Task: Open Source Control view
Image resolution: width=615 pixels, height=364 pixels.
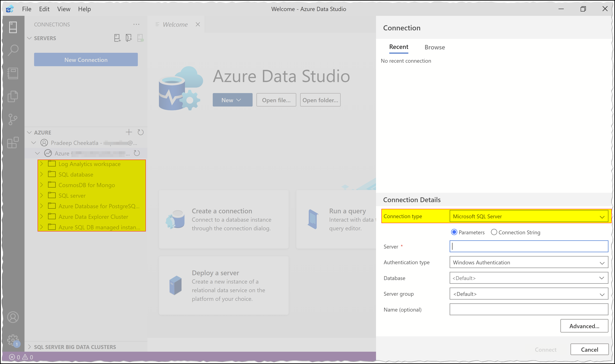Action: (13, 119)
